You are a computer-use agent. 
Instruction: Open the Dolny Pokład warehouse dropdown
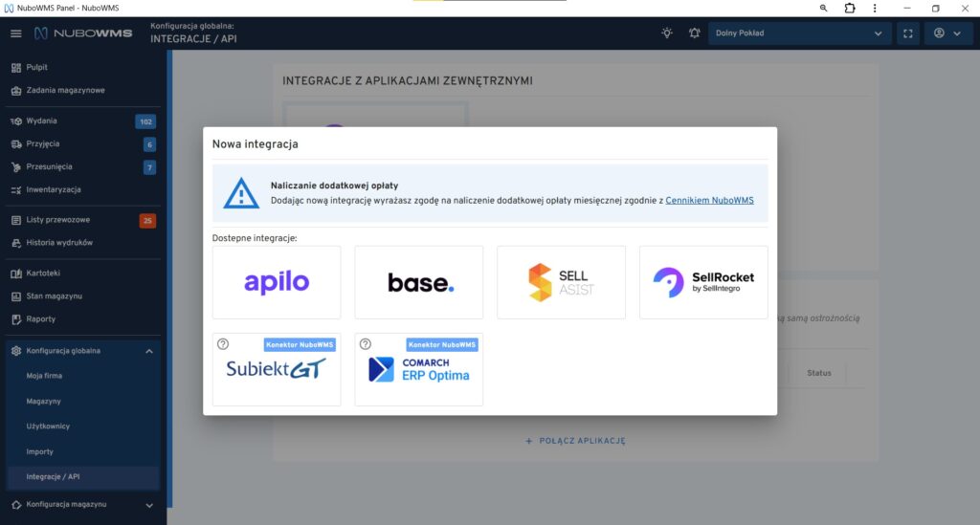tap(799, 33)
